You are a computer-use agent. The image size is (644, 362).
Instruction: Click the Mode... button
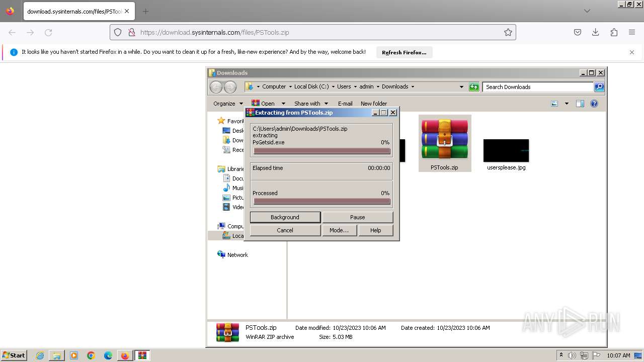[339, 230]
